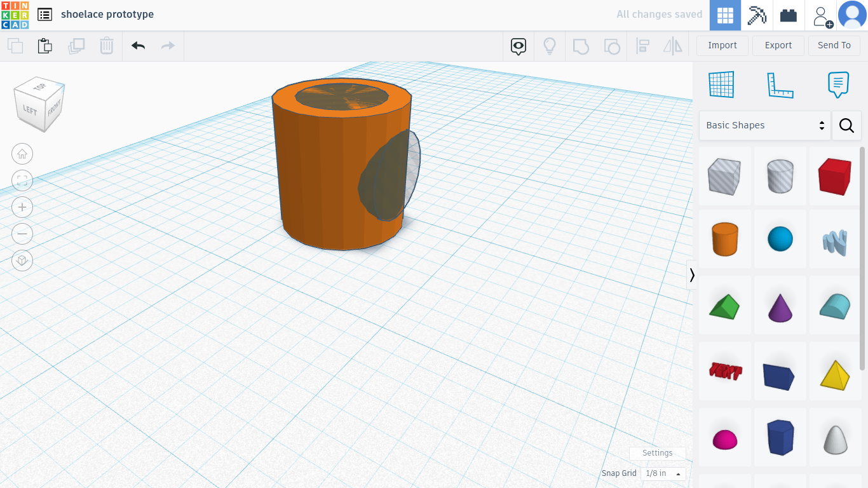Switch to Blocks pickaxe mode
Viewport: 868px width, 488px height.
(757, 15)
